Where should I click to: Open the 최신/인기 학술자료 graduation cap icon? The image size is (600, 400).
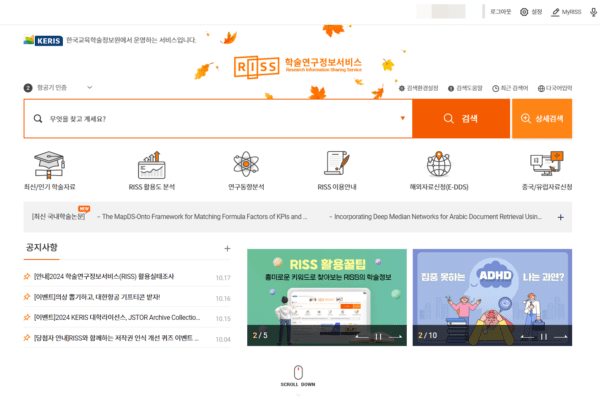49,164
